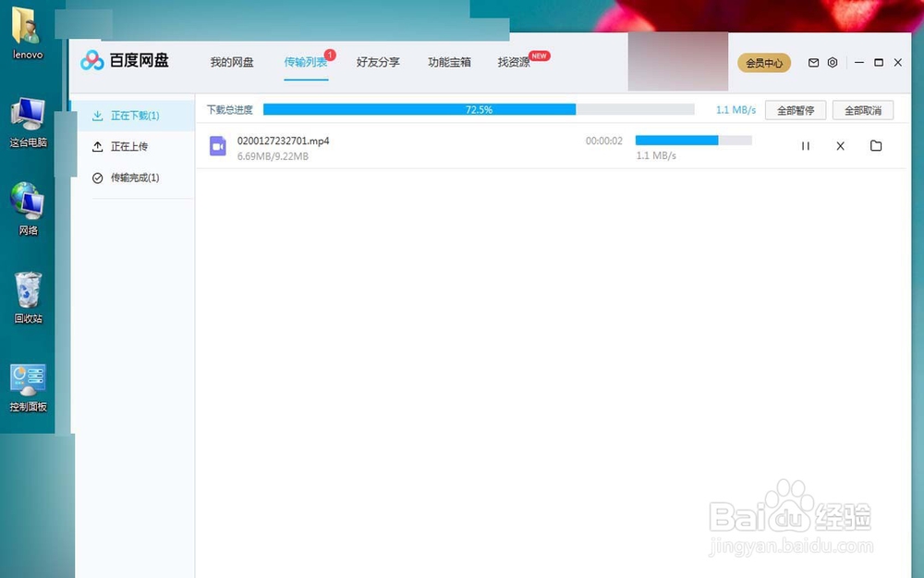The height and width of the screenshot is (578, 924).
Task: Select the lenovo folder desktop icon
Action: click(x=28, y=33)
